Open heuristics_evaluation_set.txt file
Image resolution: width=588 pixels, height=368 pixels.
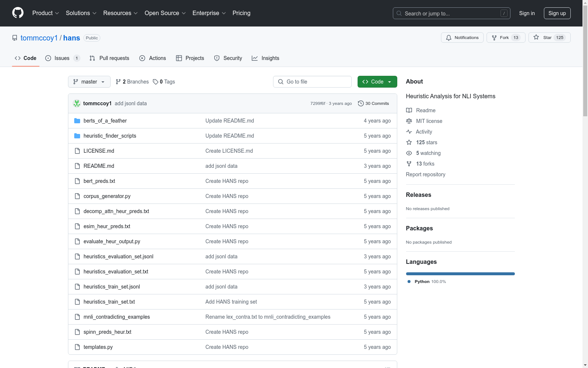click(x=116, y=272)
